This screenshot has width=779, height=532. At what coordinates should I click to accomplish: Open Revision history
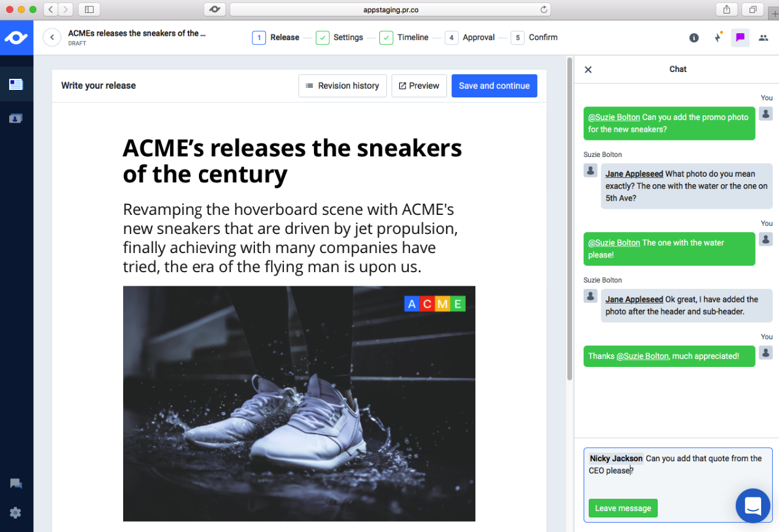click(342, 86)
